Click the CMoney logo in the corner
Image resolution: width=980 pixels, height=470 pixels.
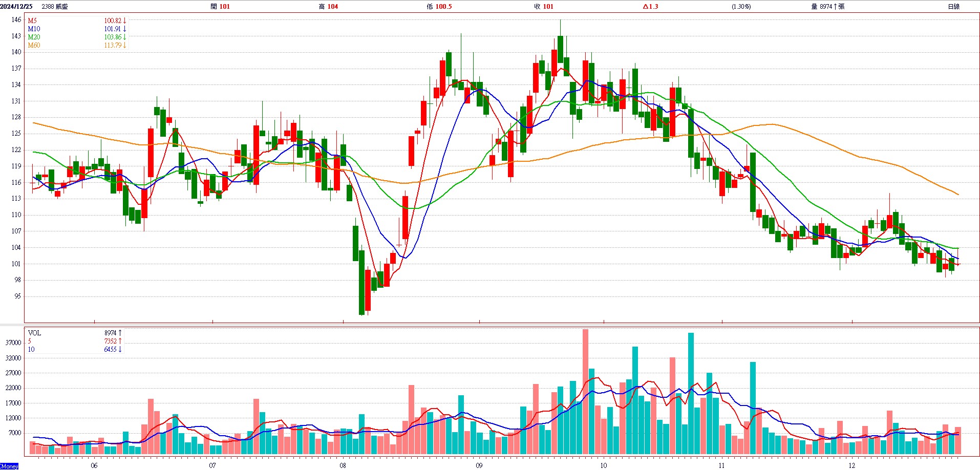[9, 466]
